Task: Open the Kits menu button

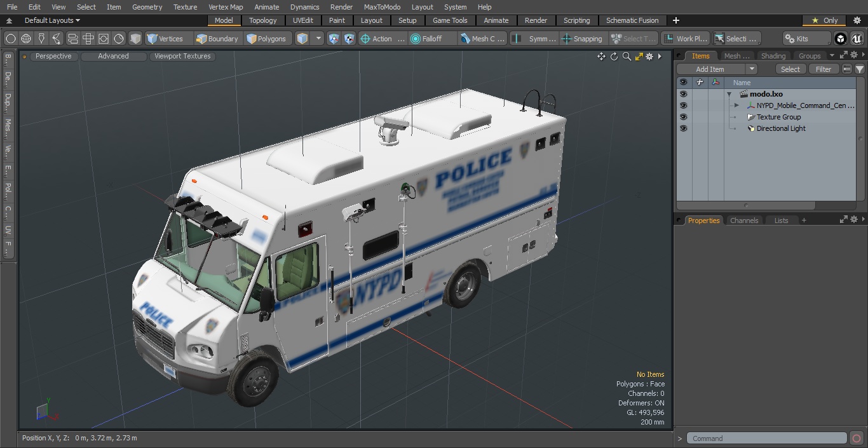Action: 806,39
